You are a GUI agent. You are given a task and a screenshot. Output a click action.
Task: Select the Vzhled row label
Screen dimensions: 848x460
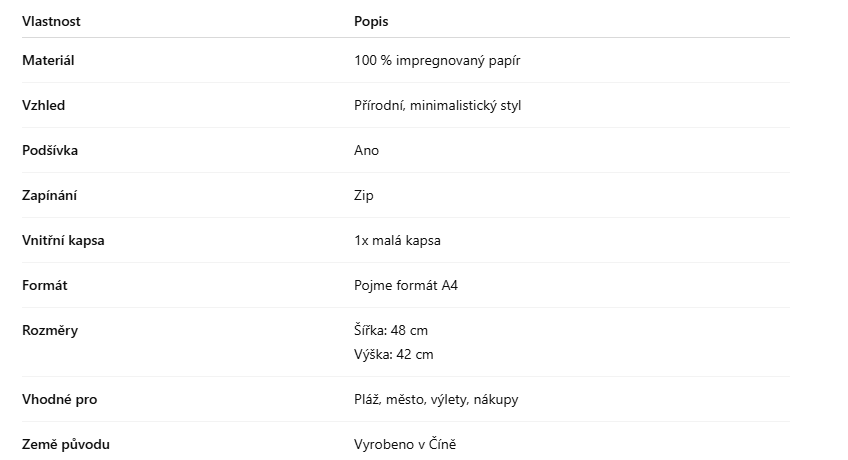click(x=43, y=105)
